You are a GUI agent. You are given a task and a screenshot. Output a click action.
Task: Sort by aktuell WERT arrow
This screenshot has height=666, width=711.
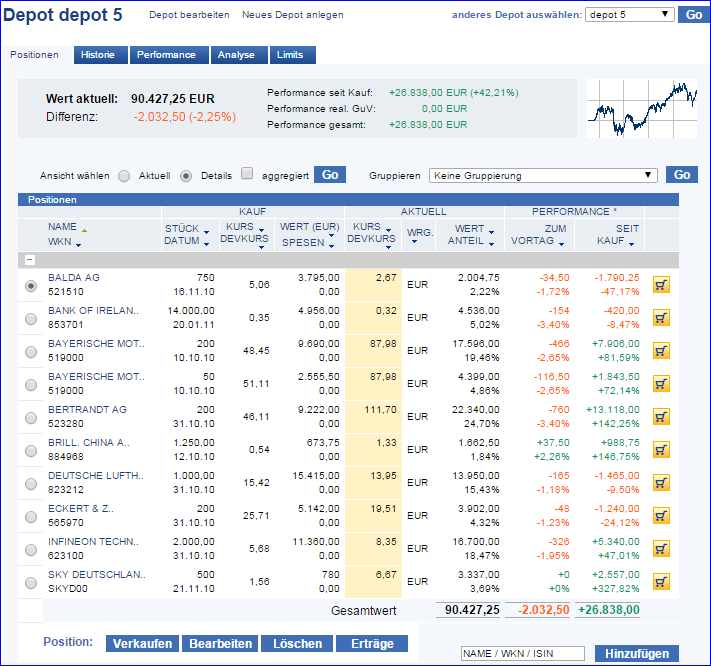point(492,232)
